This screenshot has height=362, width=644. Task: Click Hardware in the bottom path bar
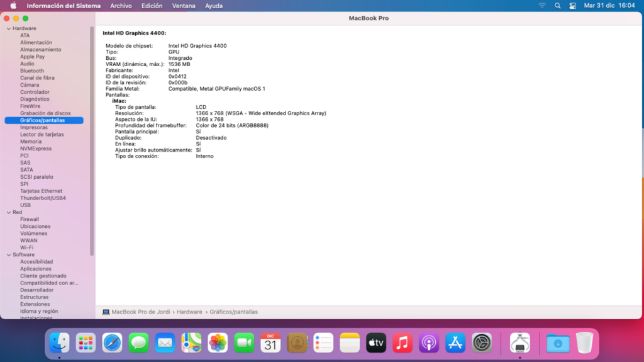pos(189,312)
